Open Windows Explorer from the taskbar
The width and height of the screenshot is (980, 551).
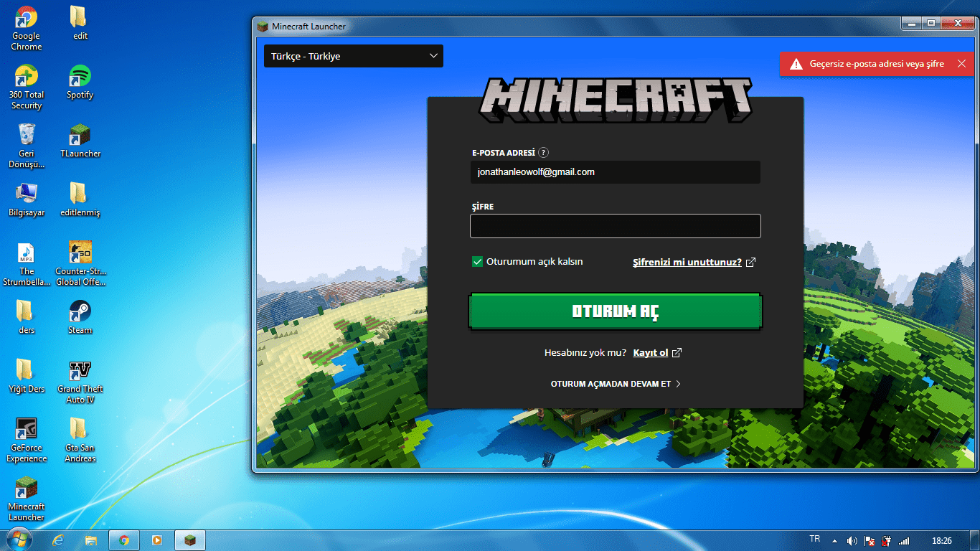[x=91, y=540]
